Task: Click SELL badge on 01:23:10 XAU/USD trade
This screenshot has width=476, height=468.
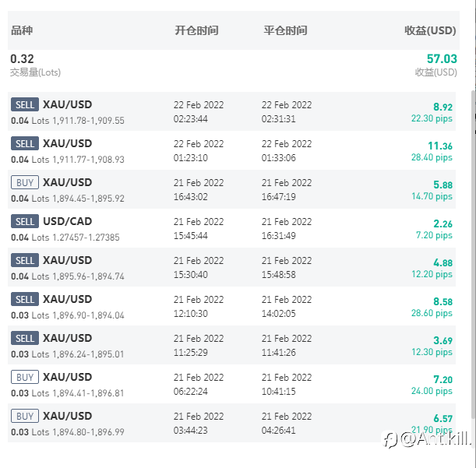Action: pyautogui.click(x=25, y=143)
